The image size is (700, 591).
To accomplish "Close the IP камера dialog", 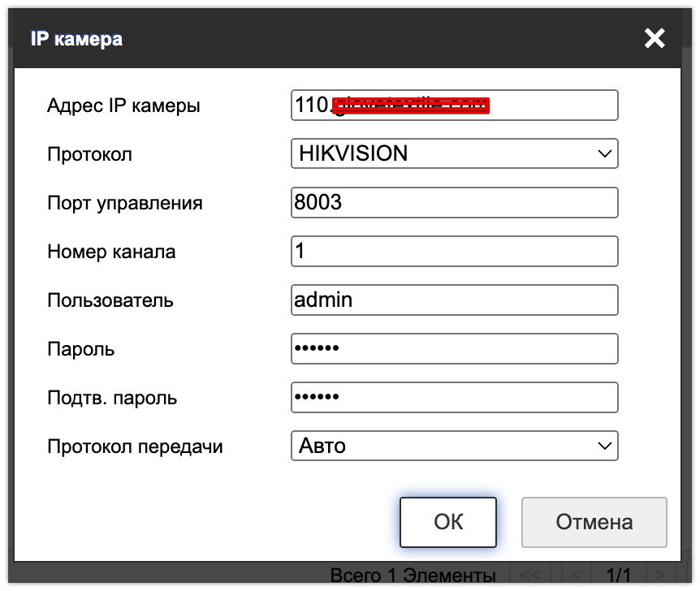I will coord(655,38).
